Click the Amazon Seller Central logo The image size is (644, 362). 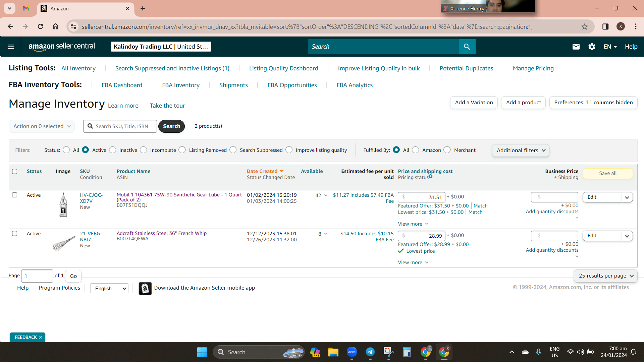(x=62, y=47)
